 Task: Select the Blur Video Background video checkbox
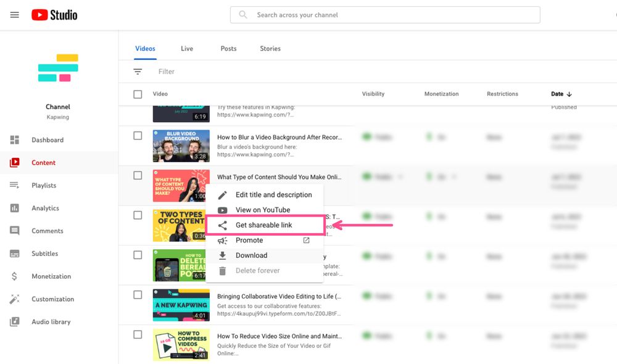pos(138,136)
